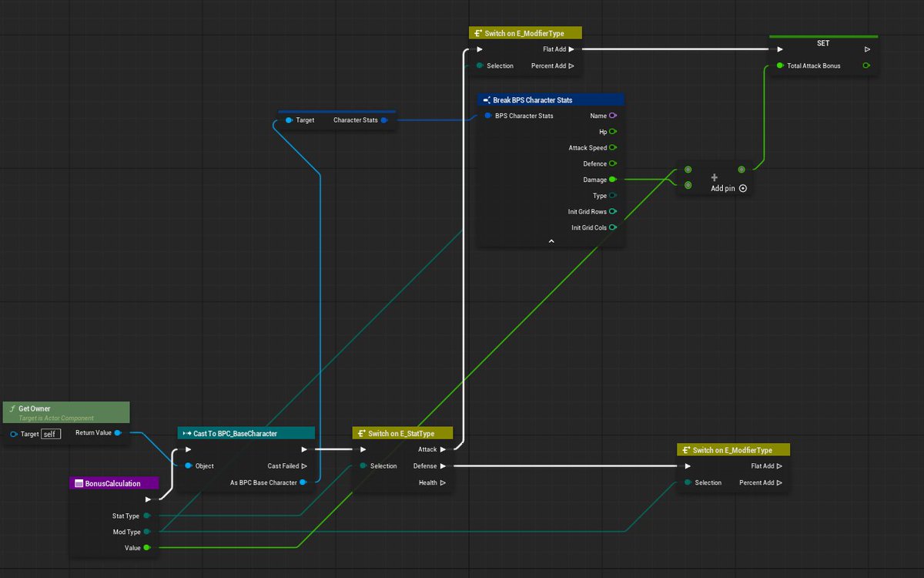This screenshot has height=578, width=924.
Task: Click the Return Value pin of Get Owner
Action: coord(117,433)
